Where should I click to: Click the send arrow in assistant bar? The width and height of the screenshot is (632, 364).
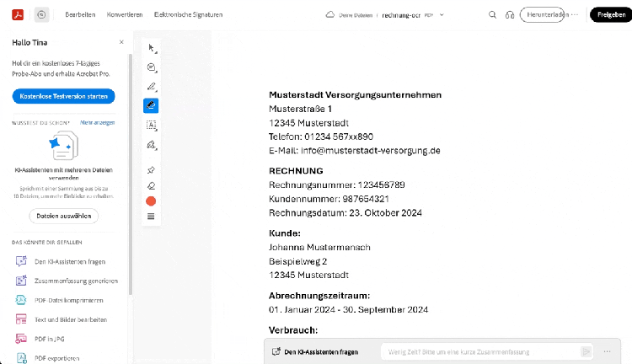[586, 352]
